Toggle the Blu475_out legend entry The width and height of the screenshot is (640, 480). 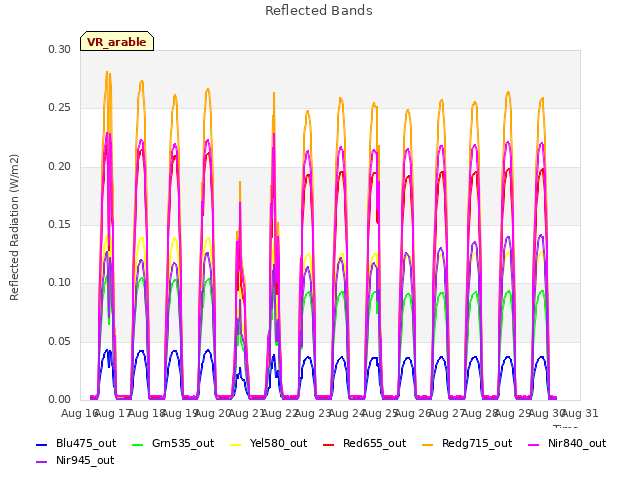[76, 444]
